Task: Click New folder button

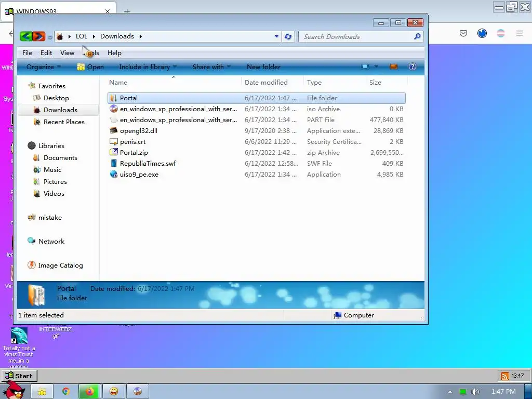Action: click(263, 67)
